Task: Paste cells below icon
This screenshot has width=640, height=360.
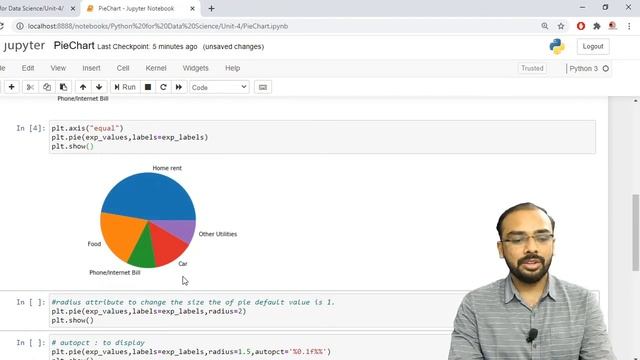Action: (64, 87)
